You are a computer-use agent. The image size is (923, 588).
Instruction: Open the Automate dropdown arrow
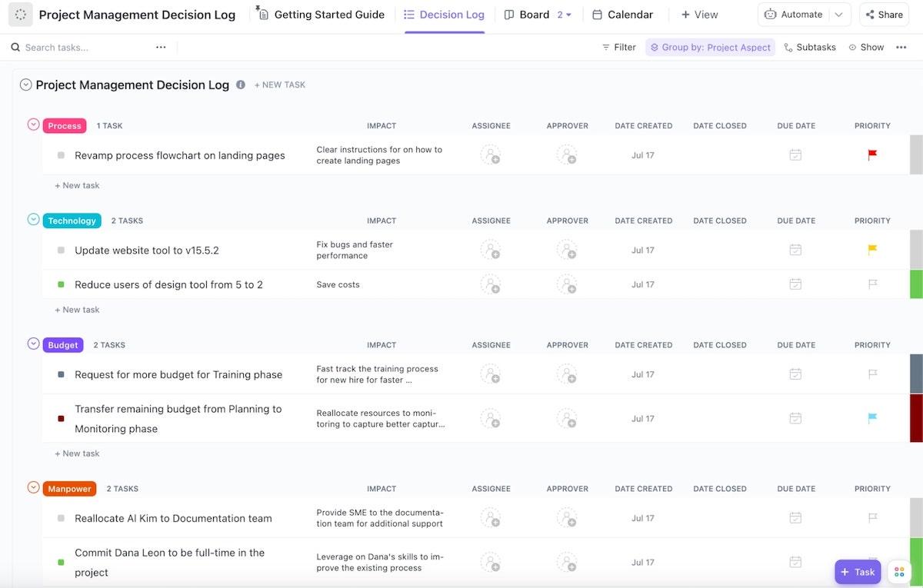(839, 15)
